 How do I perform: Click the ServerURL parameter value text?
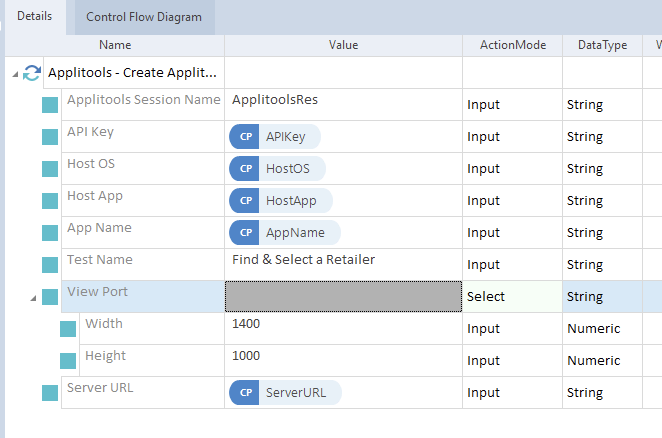[x=296, y=393]
